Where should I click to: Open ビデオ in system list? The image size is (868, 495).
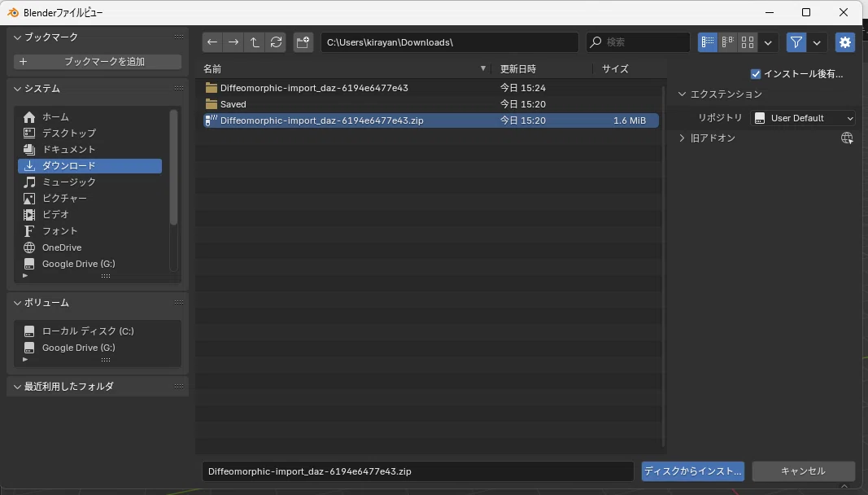(89, 214)
